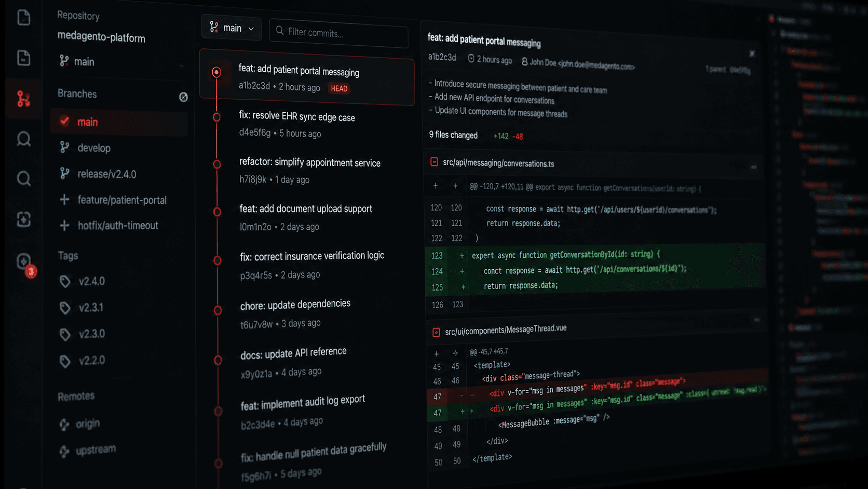Click file icon beside conversations.ts path
Viewport: 868px width, 489px height.
click(434, 162)
